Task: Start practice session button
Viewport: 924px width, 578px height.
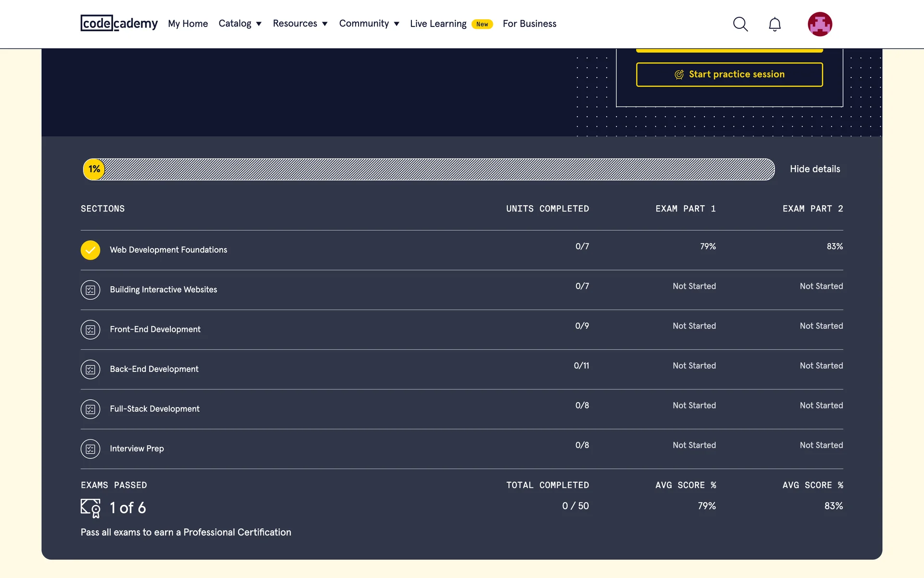Action: tap(729, 74)
